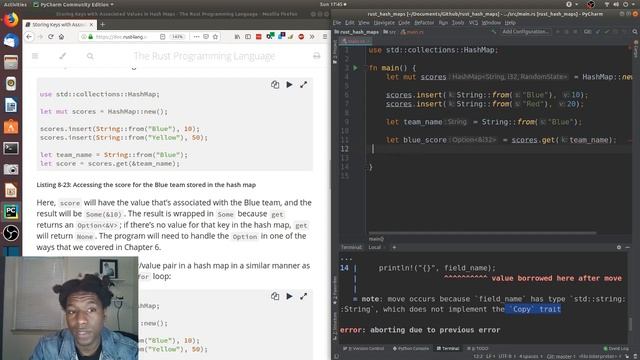Reload the Firefox page
The height and width of the screenshot is (360, 640).
51,37
